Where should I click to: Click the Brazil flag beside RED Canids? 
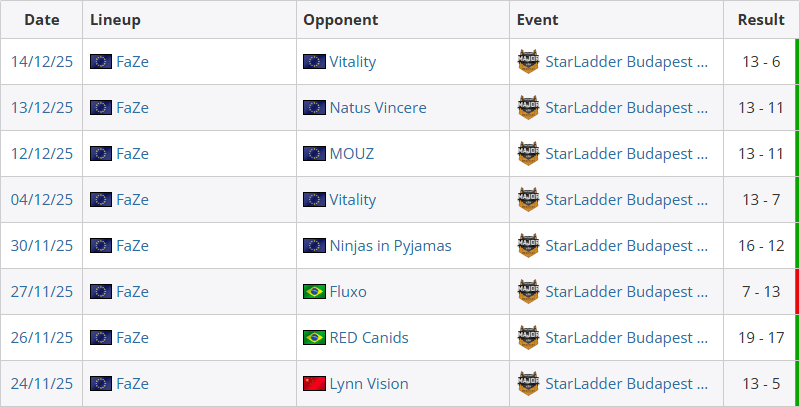click(314, 338)
